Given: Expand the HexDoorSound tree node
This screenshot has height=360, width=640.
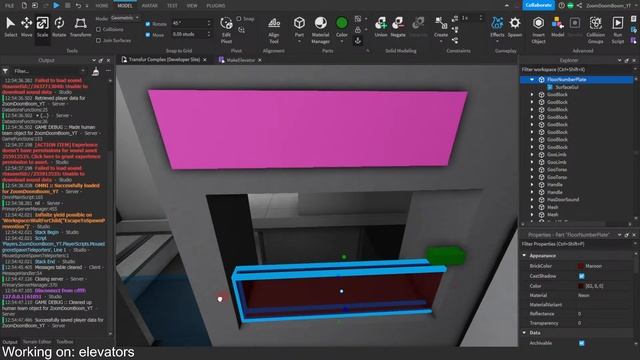Looking at the screenshot, I should pos(532,200).
